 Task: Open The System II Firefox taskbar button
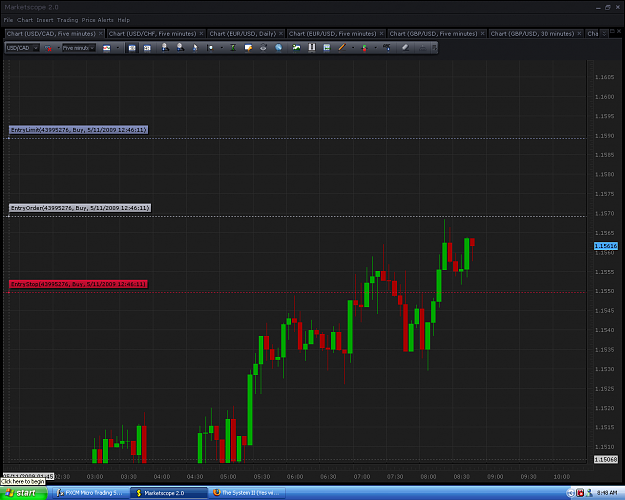tap(247, 493)
